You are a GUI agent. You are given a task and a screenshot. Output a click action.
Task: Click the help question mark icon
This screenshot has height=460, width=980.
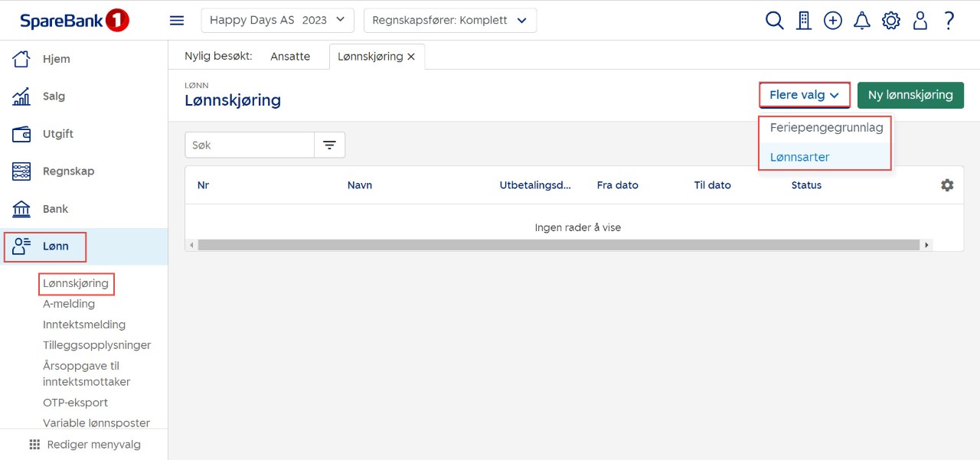pos(949,21)
